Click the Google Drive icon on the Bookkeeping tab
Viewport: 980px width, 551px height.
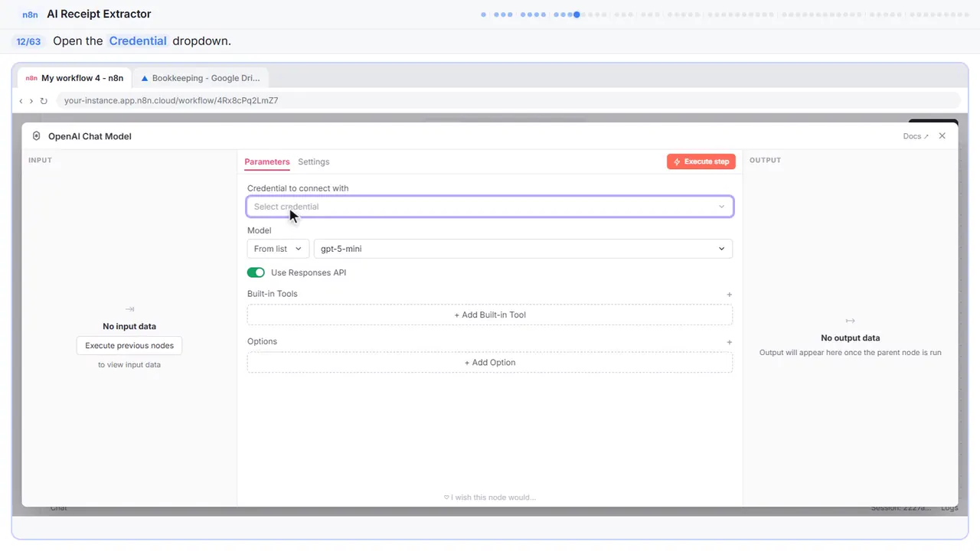pos(145,78)
